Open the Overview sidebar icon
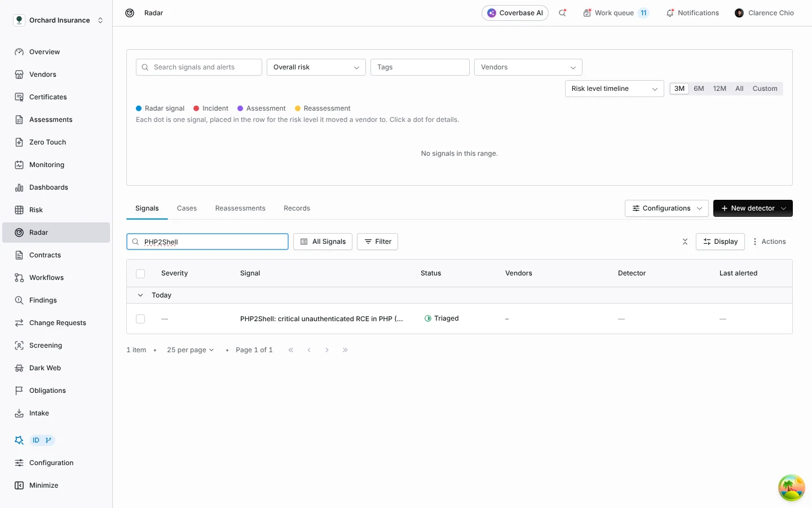Image resolution: width=812 pixels, height=508 pixels. pyautogui.click(x=19, y=52)
